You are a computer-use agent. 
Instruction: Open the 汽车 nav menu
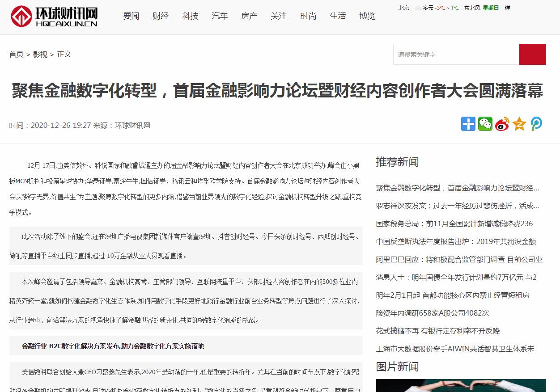tap(220, 16)
